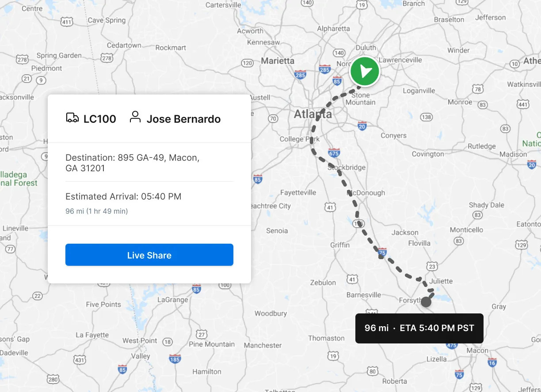Screen dimensions: 541x392
Task: Select the driver name Jose Bernardo
Action: click(183, 119)
